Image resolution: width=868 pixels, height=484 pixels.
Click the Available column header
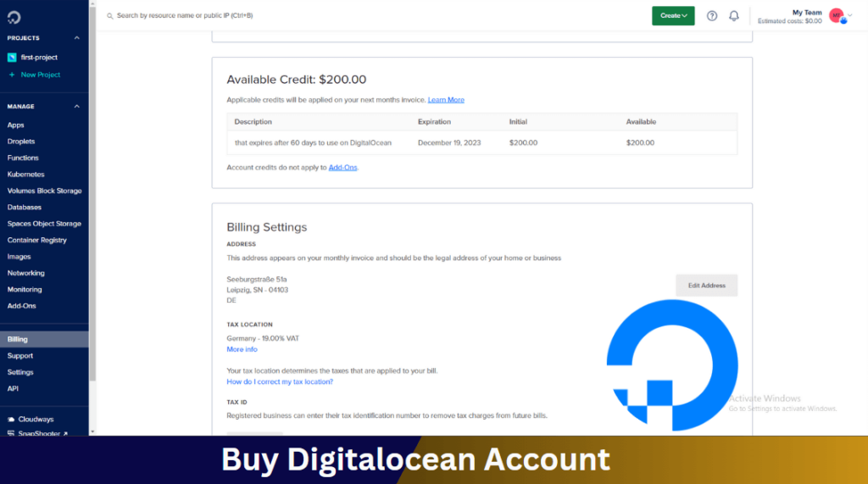pos(641,122)
